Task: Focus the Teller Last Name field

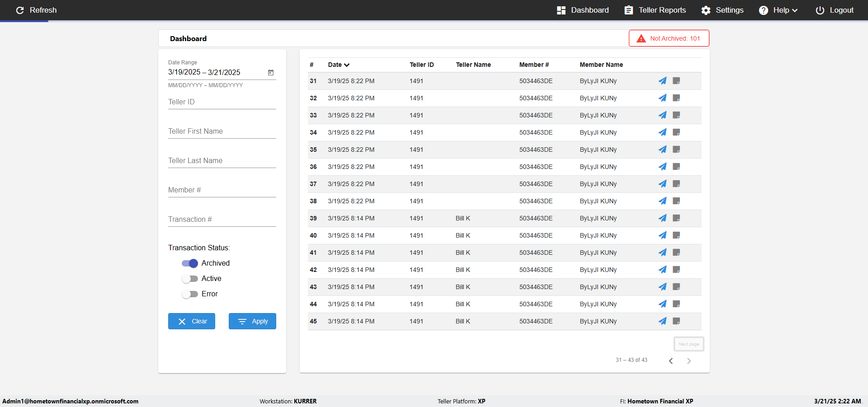Action: [222, 161]
